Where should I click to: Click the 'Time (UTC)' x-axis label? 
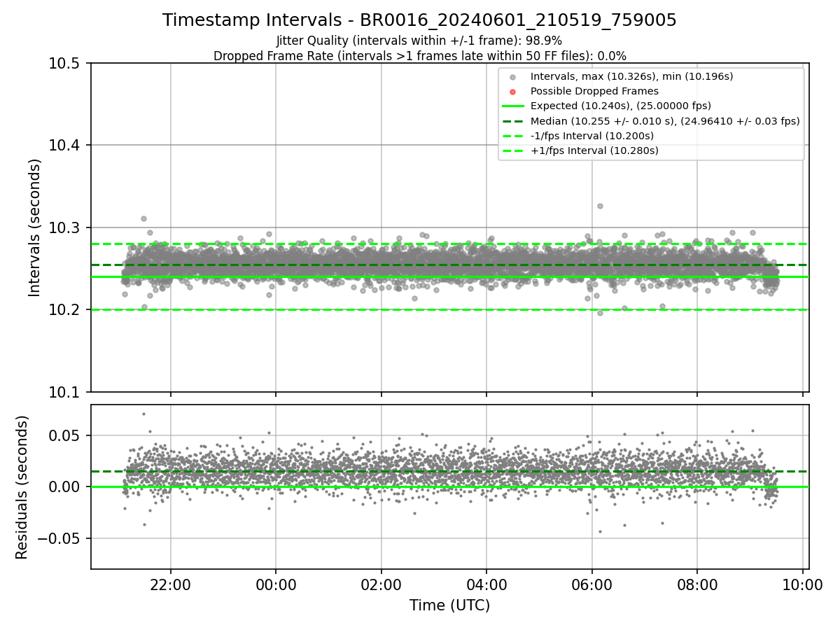coord(449,605)
